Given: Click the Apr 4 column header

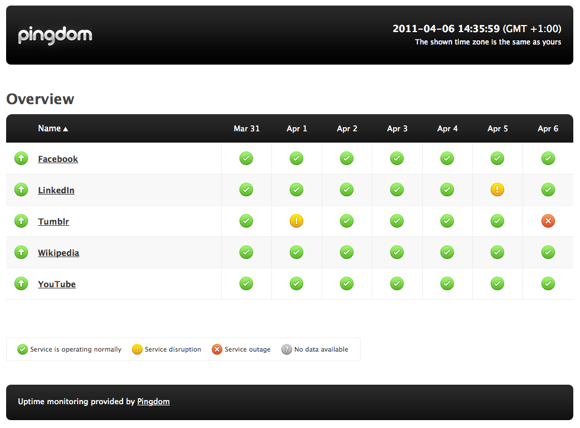Looking at the screenshot, I should coord(447,129).
